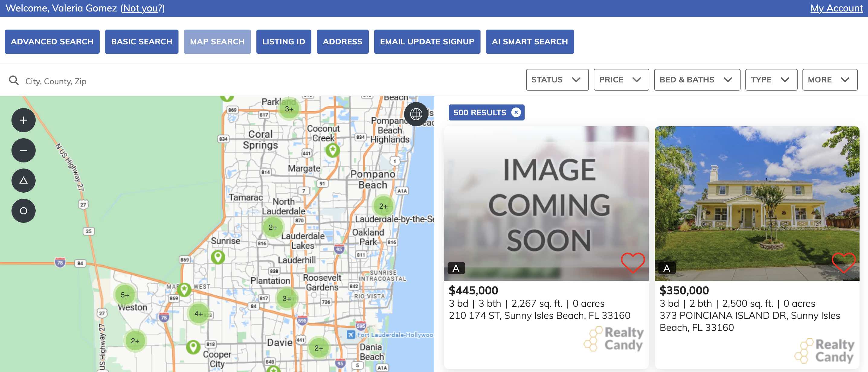This screenshot has width=868, height=372.
Task: Open the My Account link
Action: pos(836,8)
